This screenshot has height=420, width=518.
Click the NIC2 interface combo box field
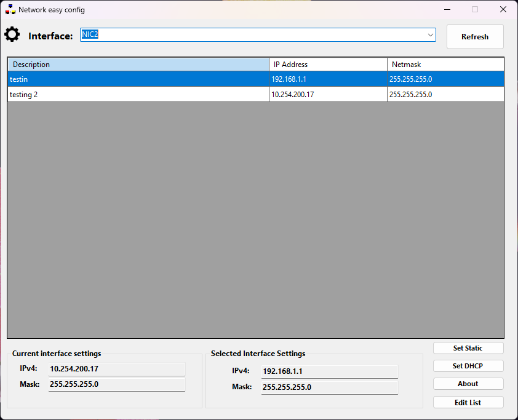point(258,34)
